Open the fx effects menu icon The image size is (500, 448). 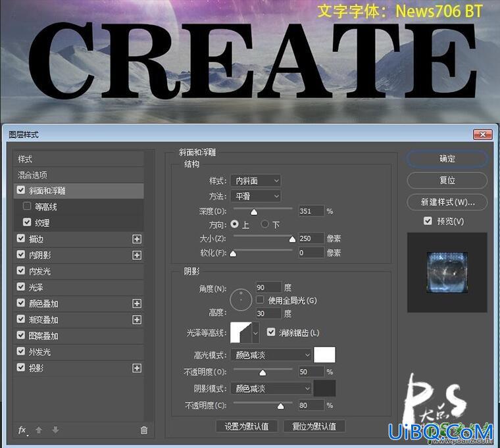point(22,430)
